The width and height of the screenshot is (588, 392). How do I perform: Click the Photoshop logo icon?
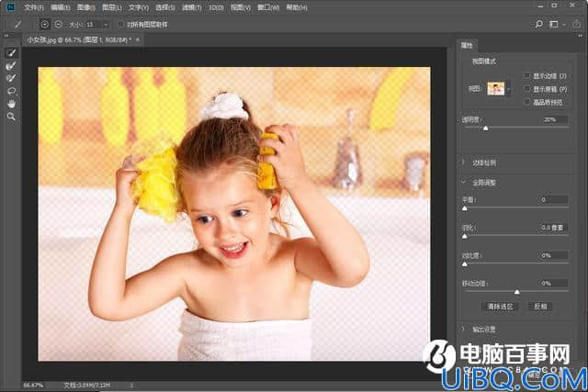pos(10,6)
